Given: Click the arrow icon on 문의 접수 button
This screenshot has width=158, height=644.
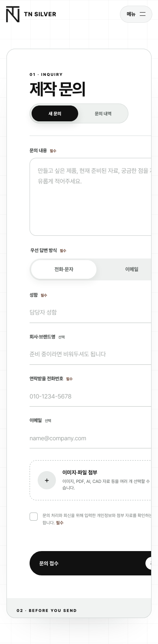Looking at the screenshot, I should [149, 563].
